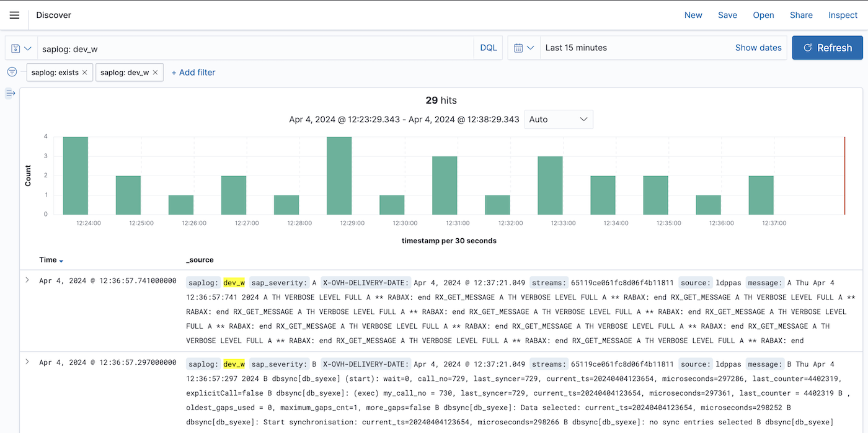Toggle the DQL query language switch
Image resolution: width=868 pixels, height=433 pixels.
[x=489, y=48]
